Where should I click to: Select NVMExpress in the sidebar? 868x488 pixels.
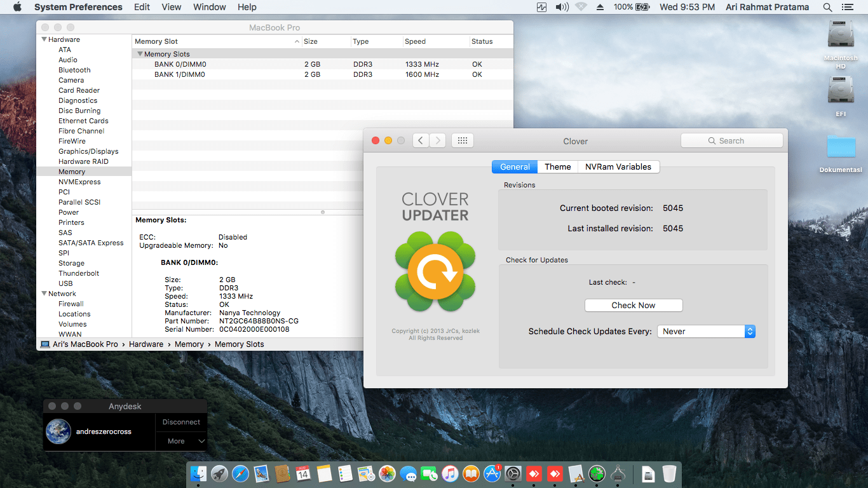79,182
